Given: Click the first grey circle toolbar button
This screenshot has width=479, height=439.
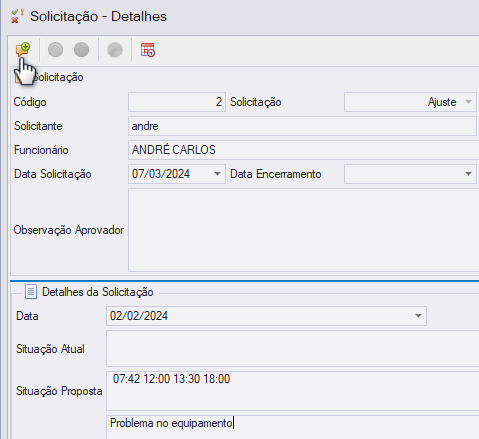Looking at the screenshot, I should point(55,50).
